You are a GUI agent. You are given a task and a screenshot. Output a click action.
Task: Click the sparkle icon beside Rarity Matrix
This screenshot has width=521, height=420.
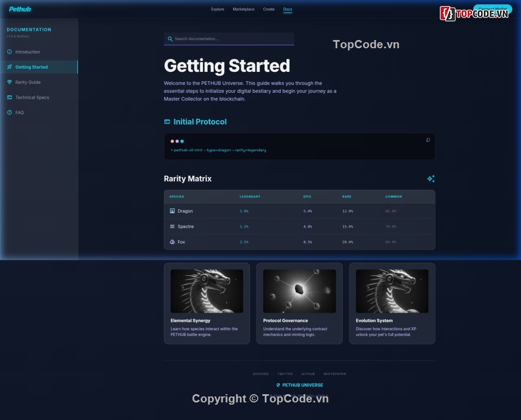pos(431,179)
